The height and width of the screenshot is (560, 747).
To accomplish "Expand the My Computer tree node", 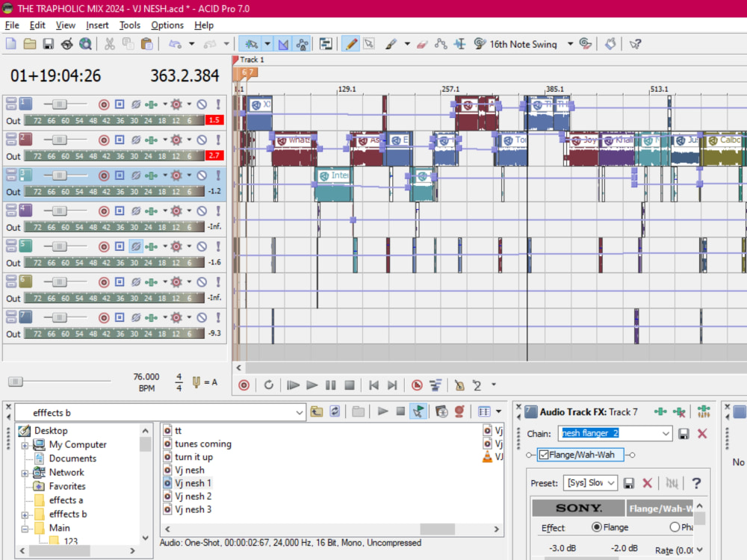I will [25, 446].
